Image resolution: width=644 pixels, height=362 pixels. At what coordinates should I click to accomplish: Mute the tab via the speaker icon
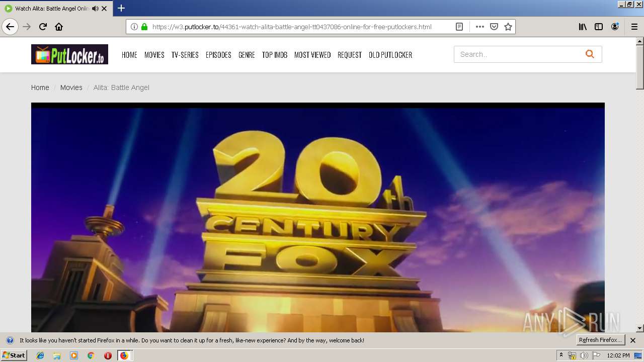pos(95,9)
